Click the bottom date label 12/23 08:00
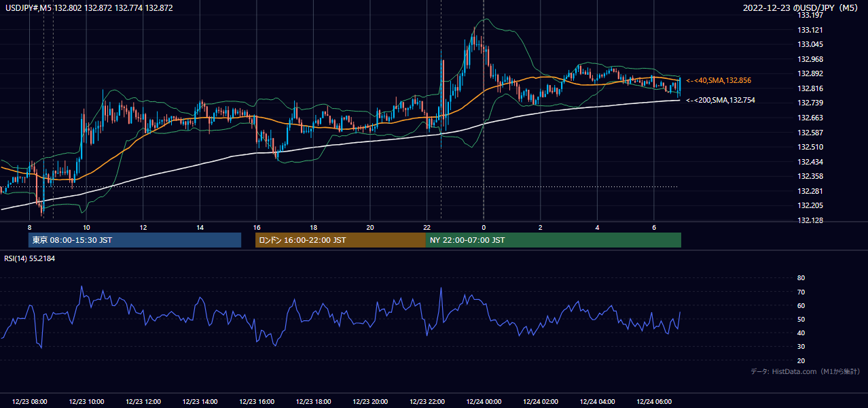868x408 pixels. (x=30, y=402)
